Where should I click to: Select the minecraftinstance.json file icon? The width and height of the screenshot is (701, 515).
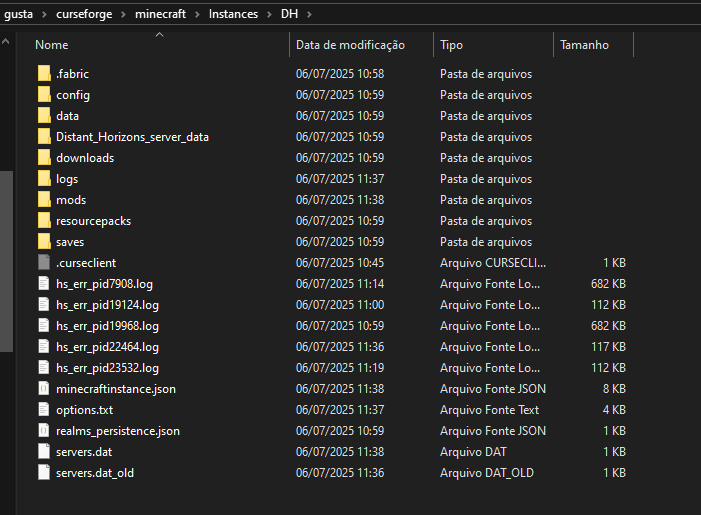pos(43,389)
